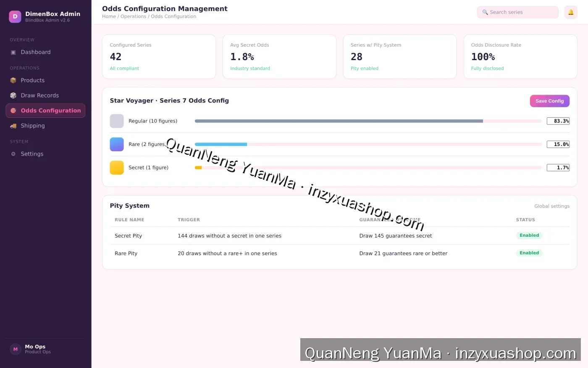The height and width of the screenshot is (368, 588).
Task: Click the Mo Ops user avatar
Action: 16,349
